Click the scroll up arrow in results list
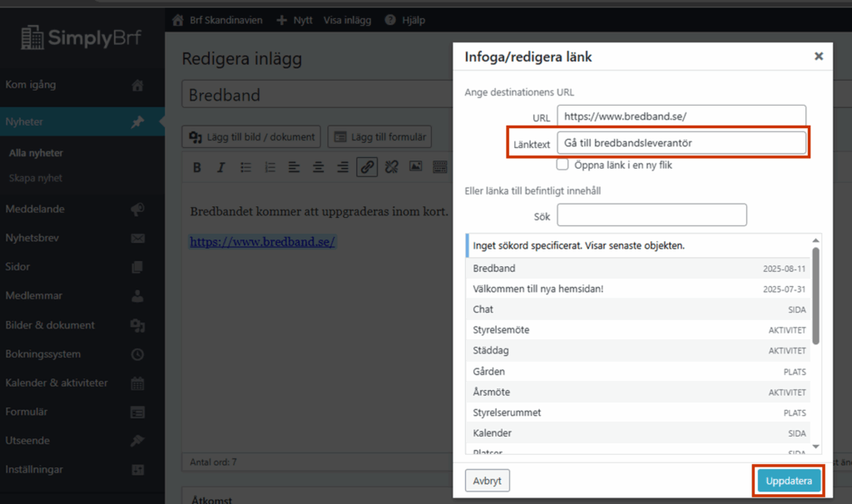The height and width of the screenshot is (504, 852). point(815,240)
